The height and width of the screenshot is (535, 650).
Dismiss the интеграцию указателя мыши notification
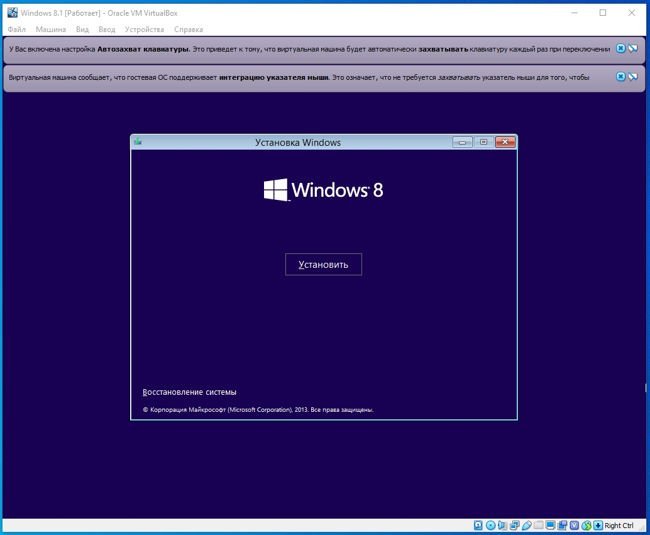click(x=621, y=77)
